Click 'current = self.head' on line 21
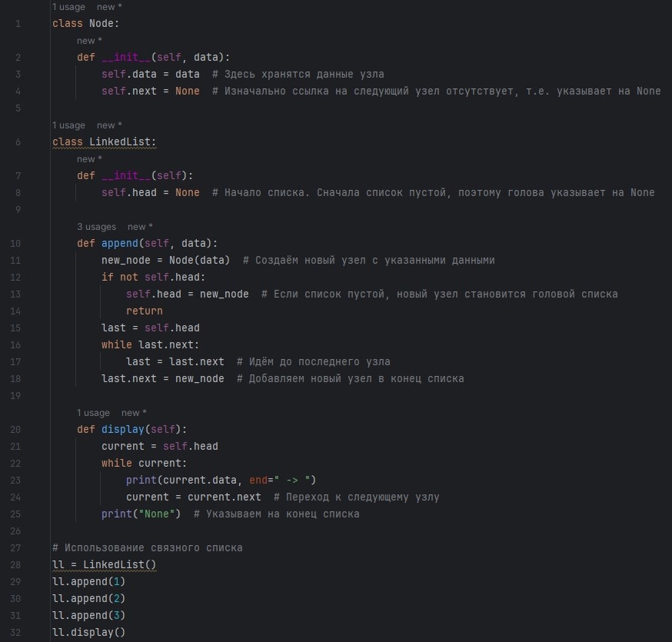The width and height of the screenshot is (672, 642). (x=160, y=447)
